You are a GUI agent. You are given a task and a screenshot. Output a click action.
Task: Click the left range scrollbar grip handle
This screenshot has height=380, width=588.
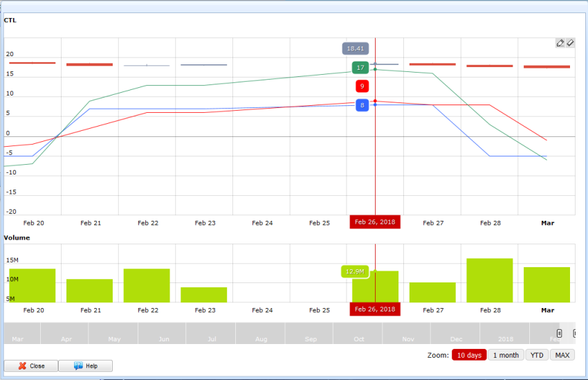pyautogui.click(x=559, y=334)
